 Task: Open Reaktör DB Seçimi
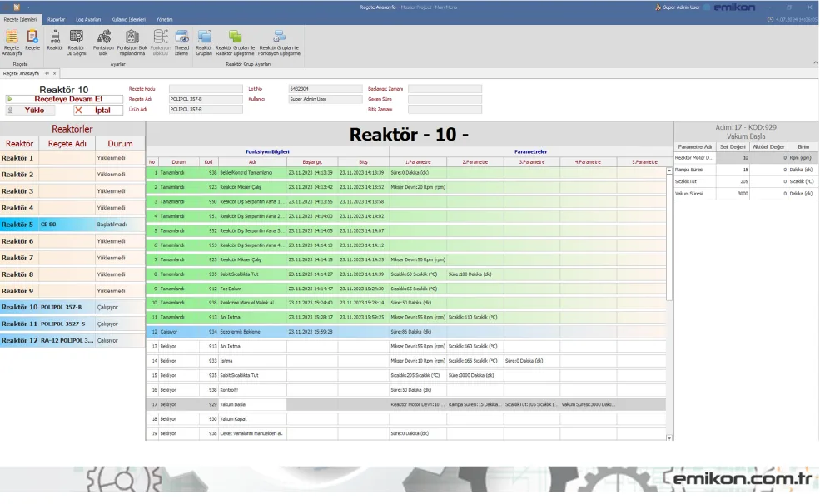[77, 42]
